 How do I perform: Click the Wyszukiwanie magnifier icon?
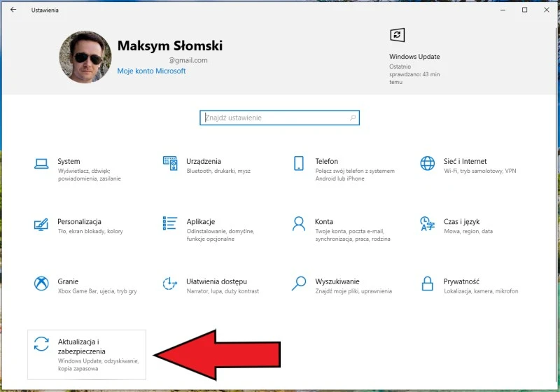(x=299, y=283)
